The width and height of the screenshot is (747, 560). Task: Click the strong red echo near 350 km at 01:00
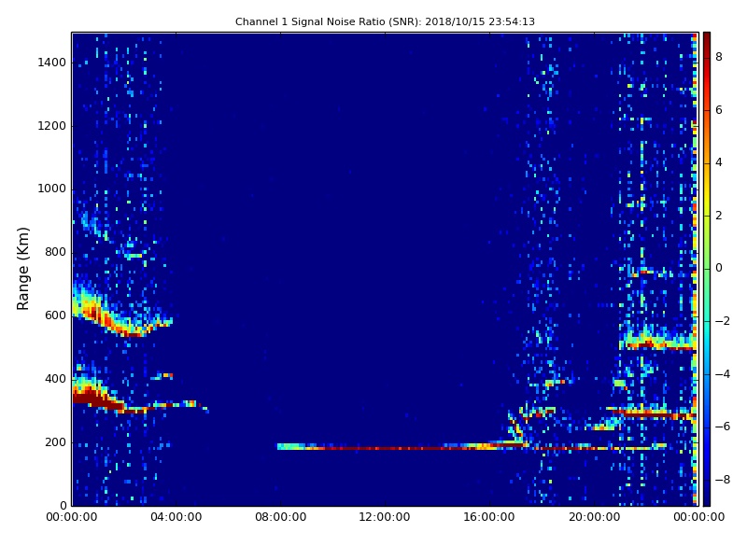click(98, 396)
